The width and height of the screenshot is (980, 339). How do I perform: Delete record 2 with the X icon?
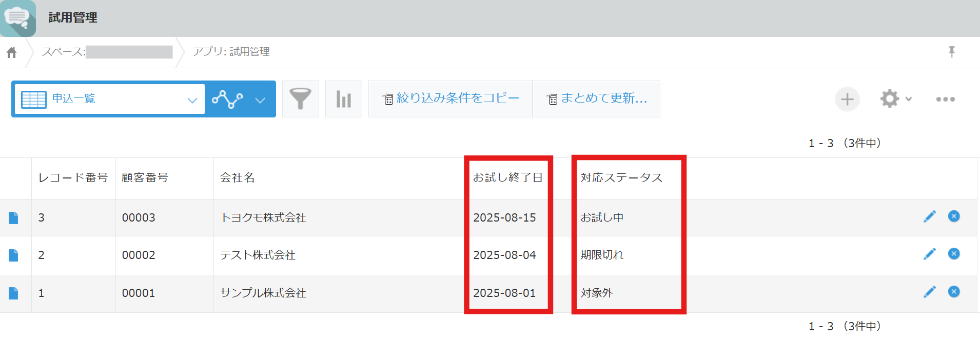pos(954,254)
